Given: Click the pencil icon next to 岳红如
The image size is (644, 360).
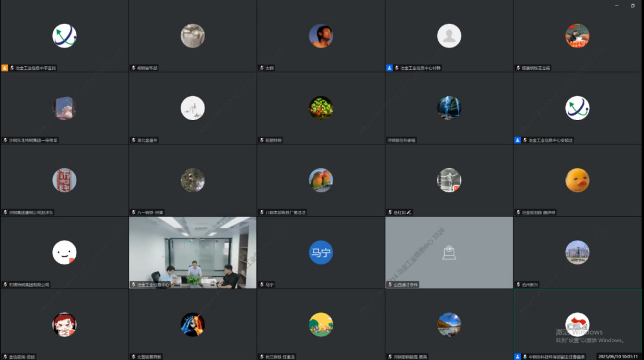Looking at the screenshot, I should pos(409,213).
